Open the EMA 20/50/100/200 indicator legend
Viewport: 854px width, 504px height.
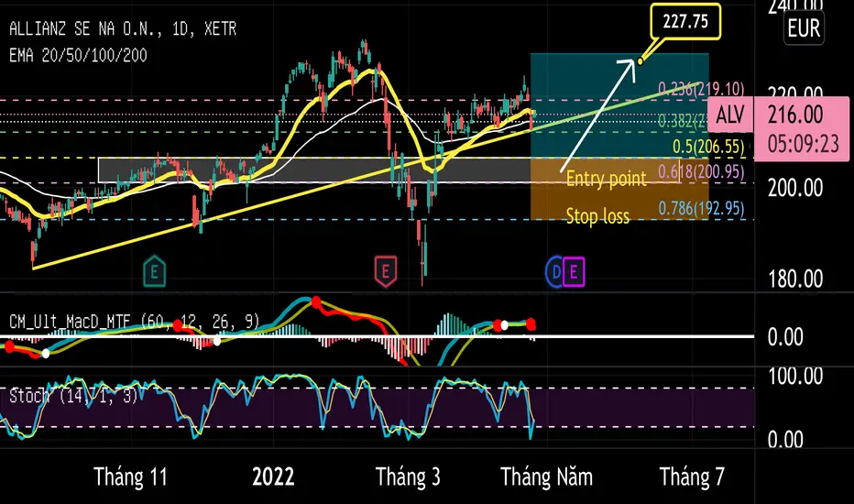(x=78, y=55)
